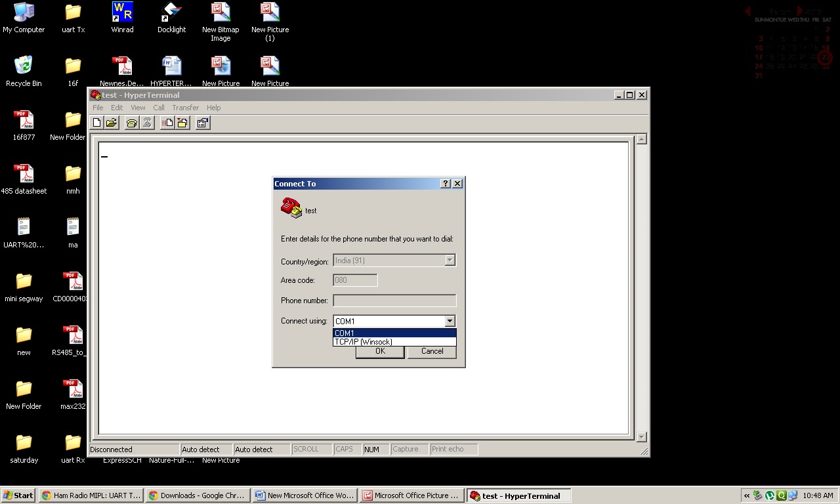The image size is (840, 504).
Task: Switch to Downloads - Google Chrome taskbar window
Action: click(198, 495)
